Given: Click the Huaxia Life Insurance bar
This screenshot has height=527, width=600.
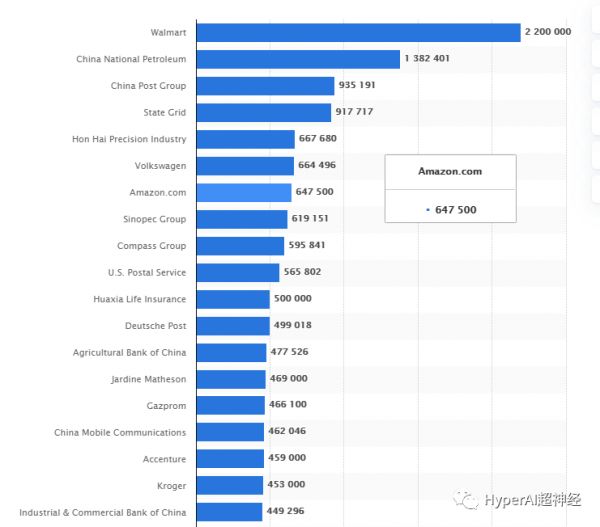Looking at the screenshot, I should [233, 299].
